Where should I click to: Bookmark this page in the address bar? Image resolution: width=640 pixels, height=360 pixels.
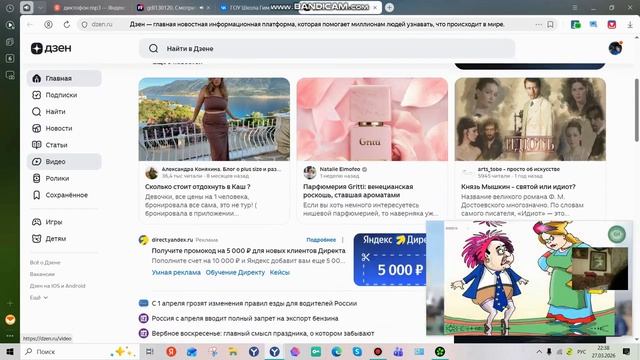550,24
